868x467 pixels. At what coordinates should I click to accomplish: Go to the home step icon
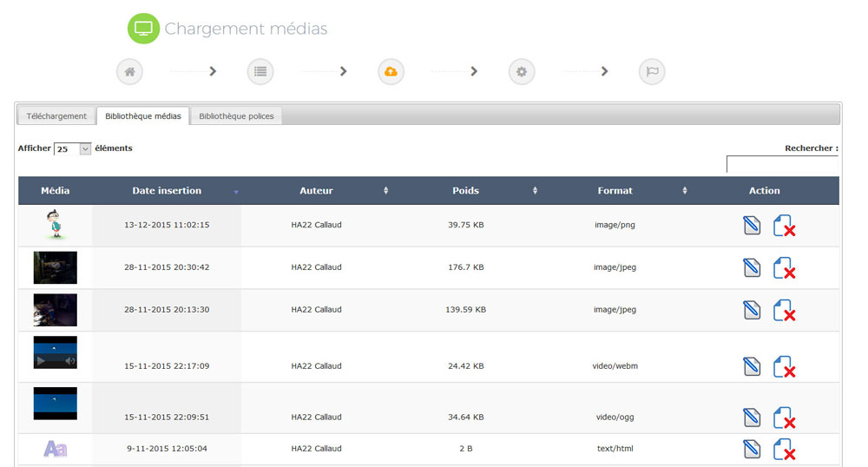[129, 71]
